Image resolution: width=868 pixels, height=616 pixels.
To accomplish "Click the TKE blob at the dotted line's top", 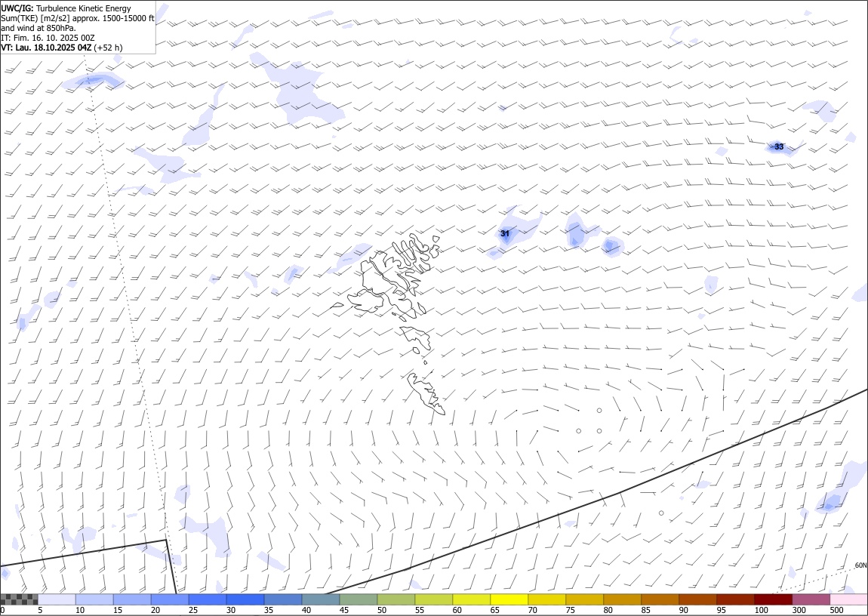I will click(92, 82).
